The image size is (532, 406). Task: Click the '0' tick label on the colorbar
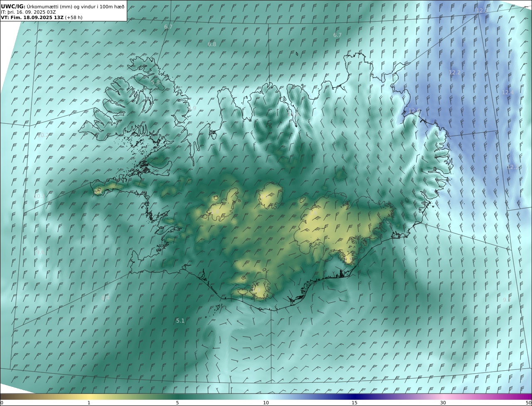pyautogui.click(x=2, y=403)
